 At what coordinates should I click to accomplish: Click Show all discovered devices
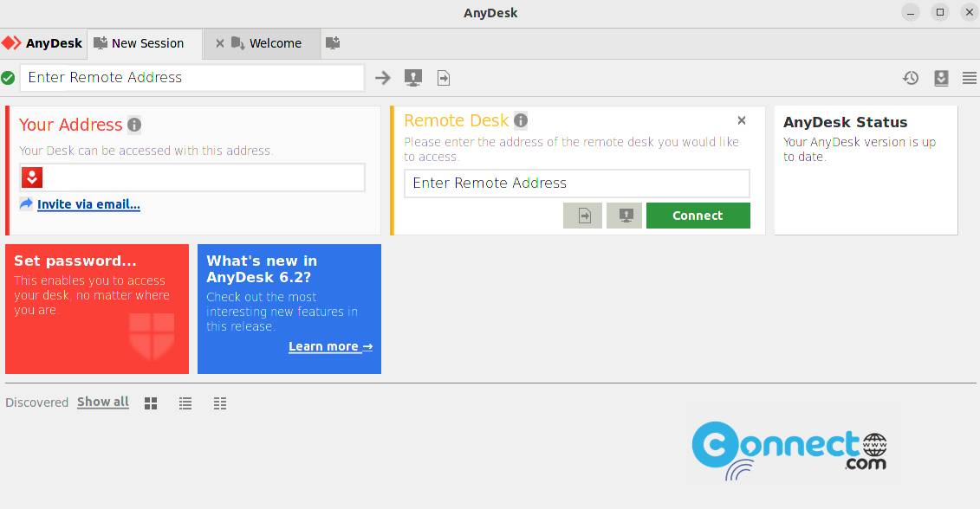pos(103,403)
